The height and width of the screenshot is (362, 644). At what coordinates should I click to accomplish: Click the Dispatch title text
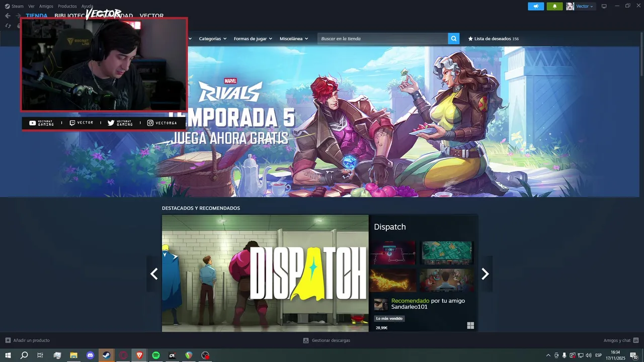(x=390, y=227)
